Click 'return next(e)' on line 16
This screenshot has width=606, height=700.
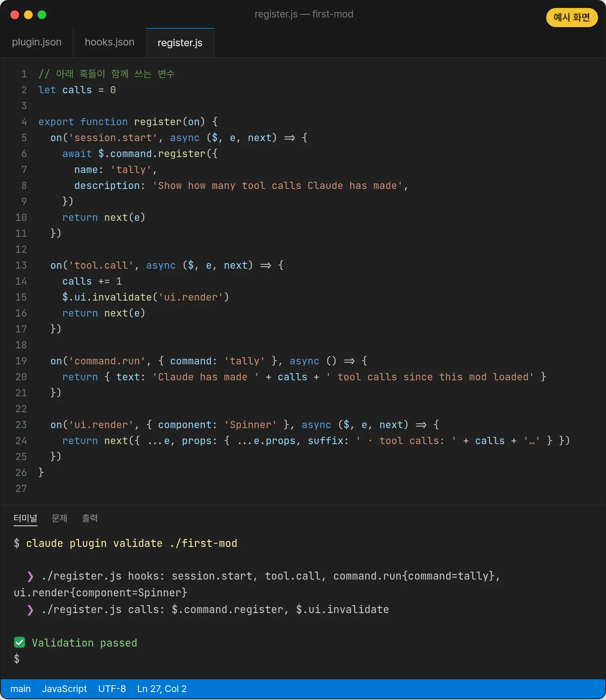pos(104,313)
